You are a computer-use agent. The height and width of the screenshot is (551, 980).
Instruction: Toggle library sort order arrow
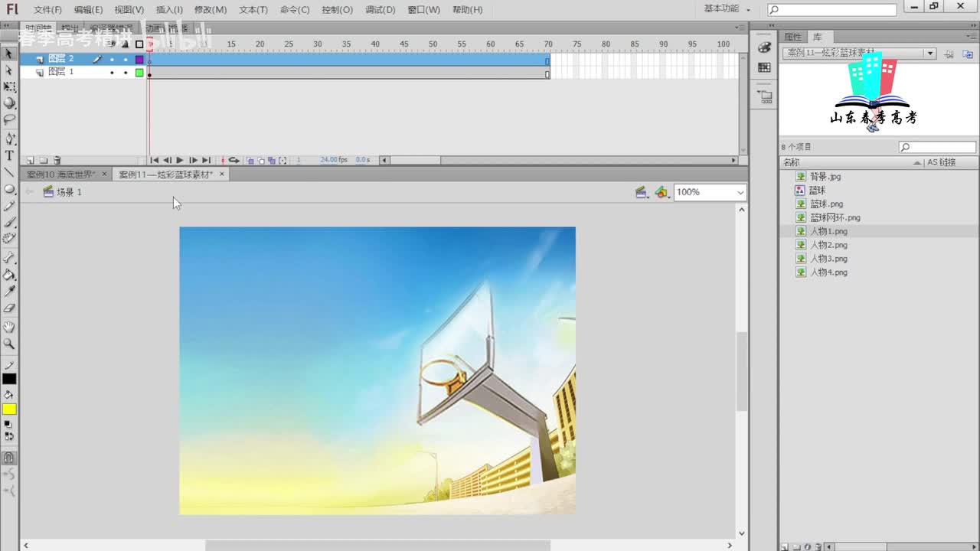pos(917,163)
